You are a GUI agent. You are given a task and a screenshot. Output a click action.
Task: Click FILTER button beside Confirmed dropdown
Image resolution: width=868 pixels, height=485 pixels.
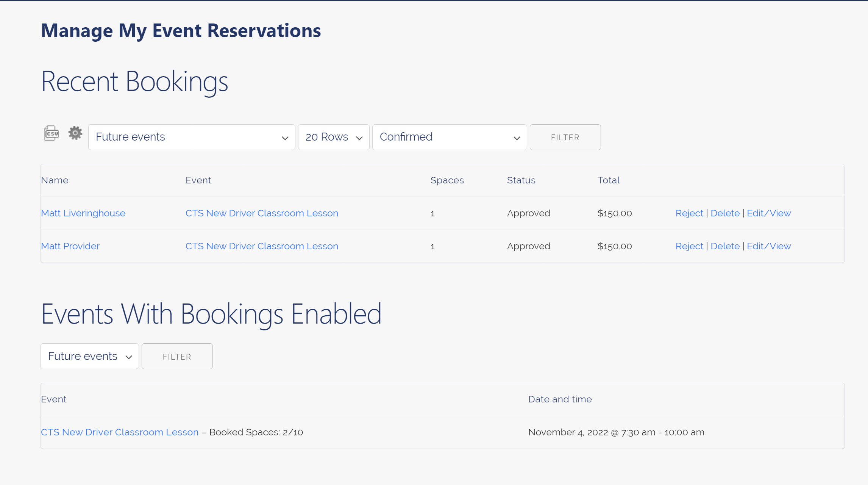pos(565,137)
